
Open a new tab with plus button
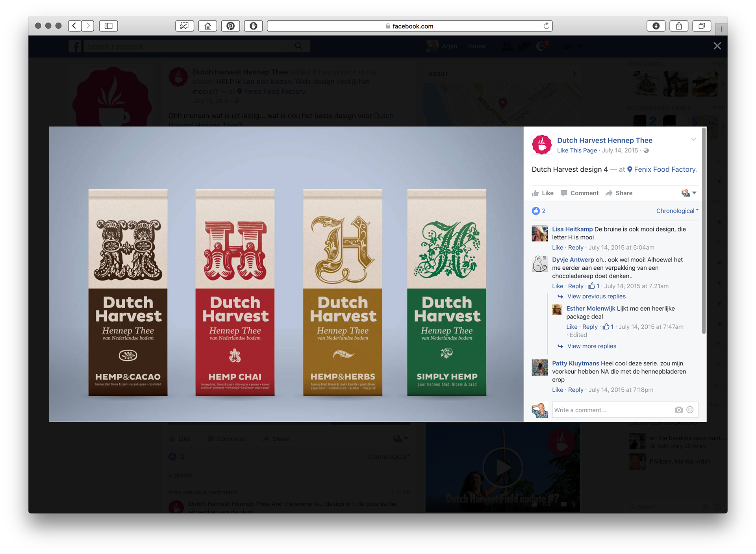[721, 29]
